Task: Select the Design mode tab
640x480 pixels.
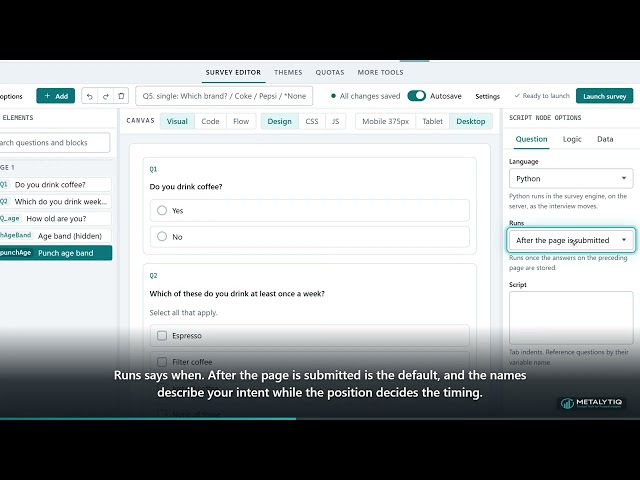Action: (x=280, y=121)
